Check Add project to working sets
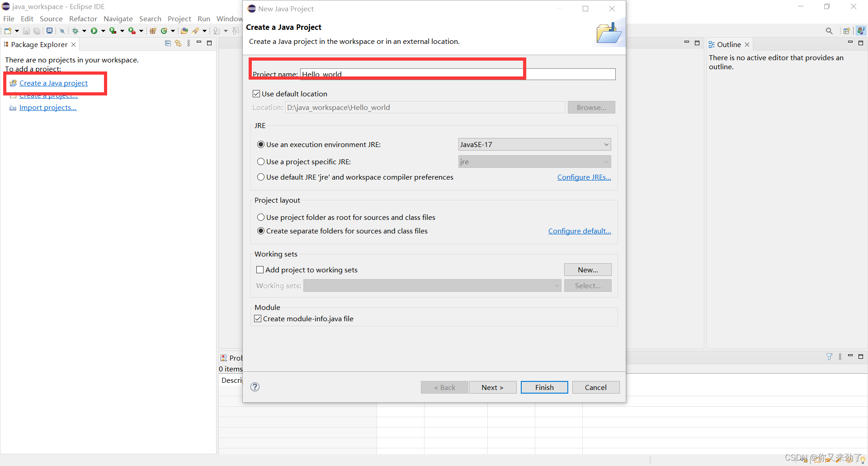Image resolution: width=868 pixels, height=466 pixels. (260, 270)
